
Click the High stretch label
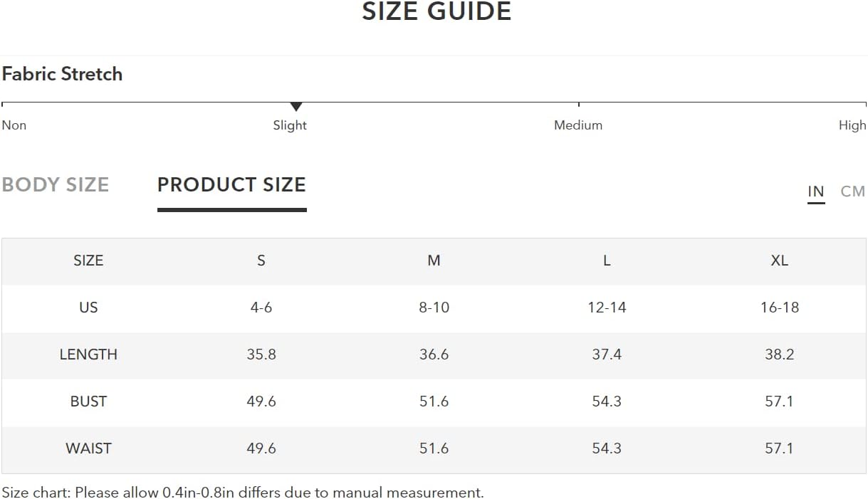pyautogui.click(x=852, y=125)
